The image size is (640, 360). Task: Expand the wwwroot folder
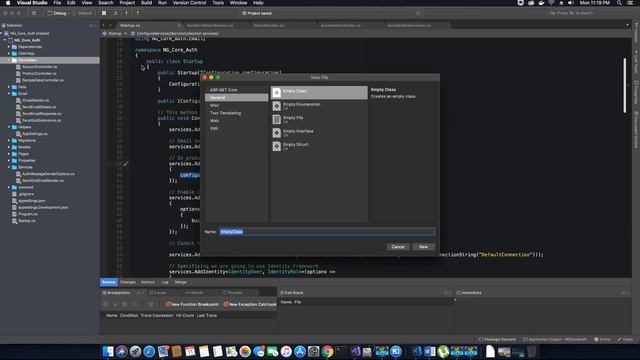[9, 187]
